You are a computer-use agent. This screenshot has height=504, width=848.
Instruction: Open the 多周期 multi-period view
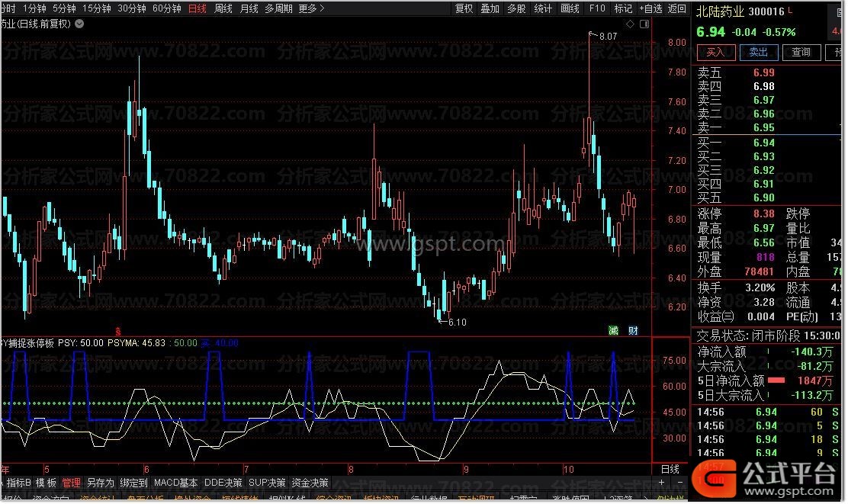(278, 8)
